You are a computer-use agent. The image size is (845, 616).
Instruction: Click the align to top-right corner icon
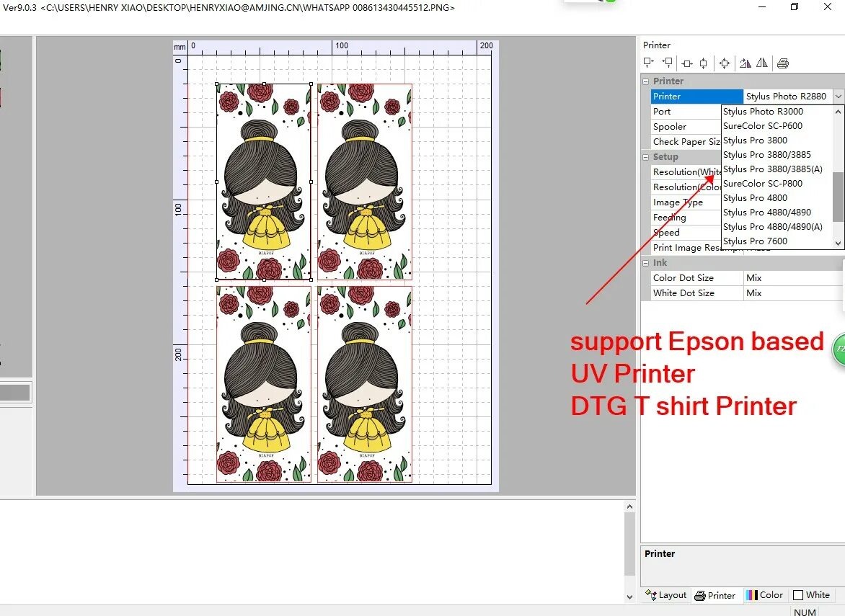click(668, 63)
